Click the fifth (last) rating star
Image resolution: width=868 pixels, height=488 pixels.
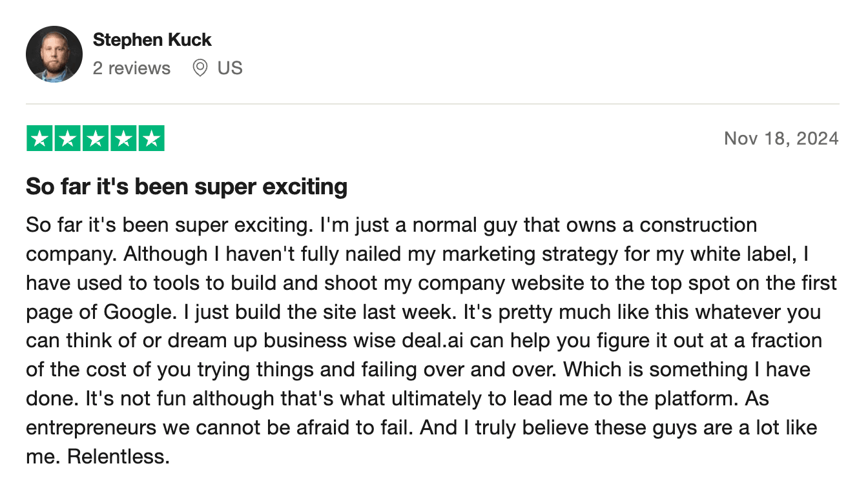click(x=151, y=139)
